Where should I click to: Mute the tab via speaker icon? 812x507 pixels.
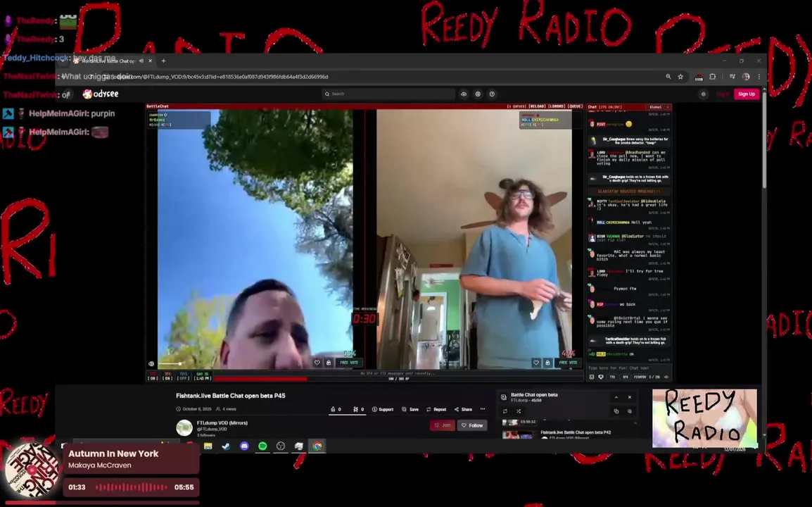click(x=141, y=61)
